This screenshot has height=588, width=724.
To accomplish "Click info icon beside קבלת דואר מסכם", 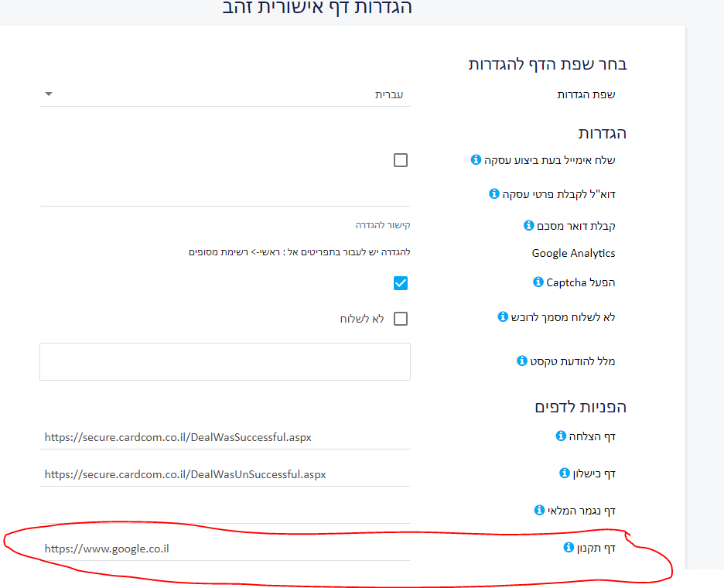I will tap(528, 225).
